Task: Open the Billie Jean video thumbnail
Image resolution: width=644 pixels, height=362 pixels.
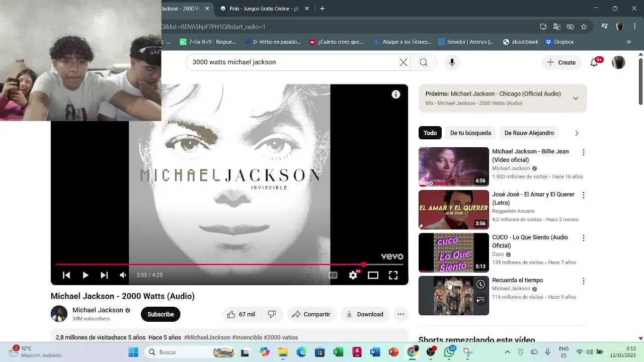Action: [454, 167]
